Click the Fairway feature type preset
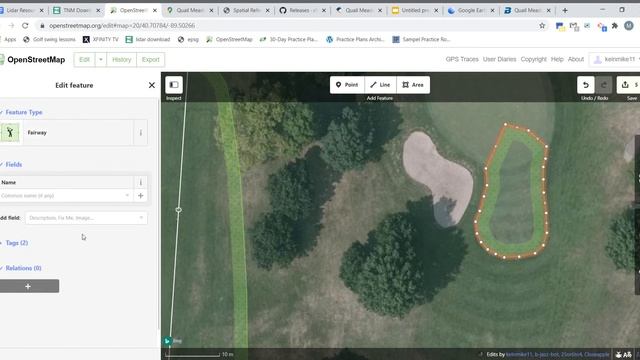The image size is (640, 360). click(x=67, y=133)
